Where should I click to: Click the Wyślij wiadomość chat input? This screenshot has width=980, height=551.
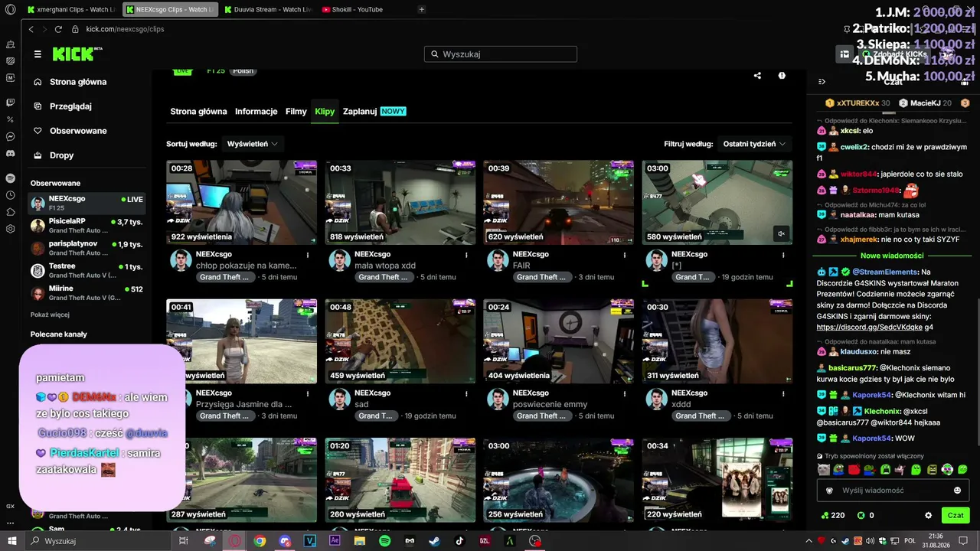[x=893, y=491]
